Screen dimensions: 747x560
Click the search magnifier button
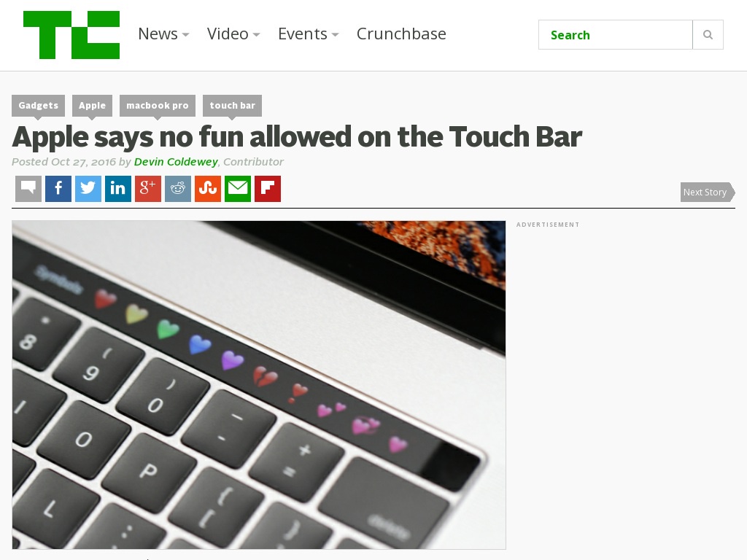click(x=708, y=35)
